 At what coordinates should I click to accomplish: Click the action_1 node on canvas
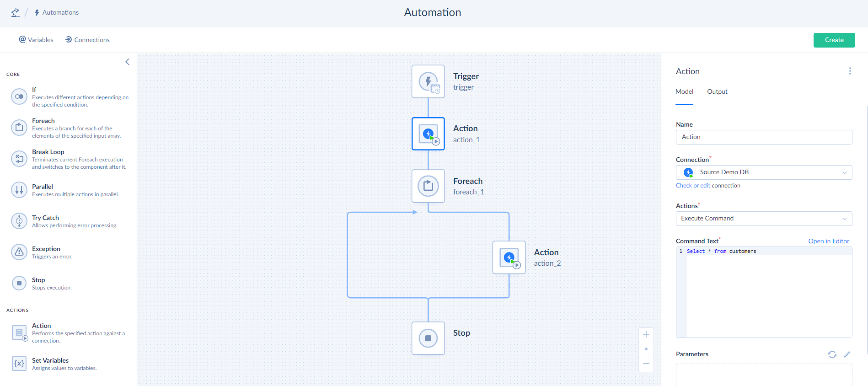point(428,134)
